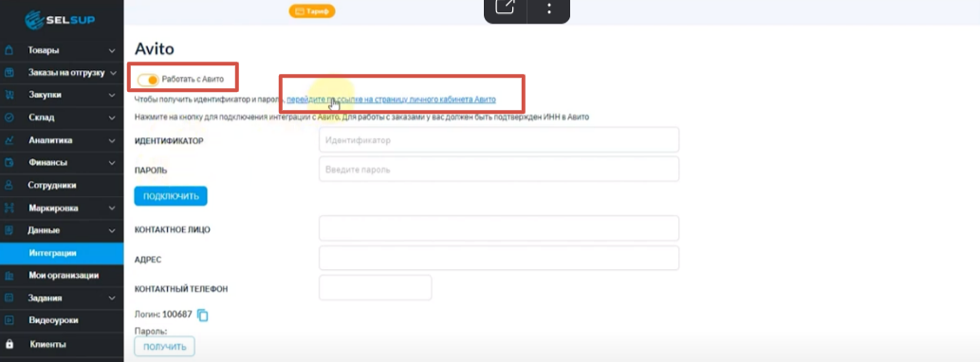Screen dimensions: 980x362
Task: Click the SelSup logo
Action: [x=60, y=19]
